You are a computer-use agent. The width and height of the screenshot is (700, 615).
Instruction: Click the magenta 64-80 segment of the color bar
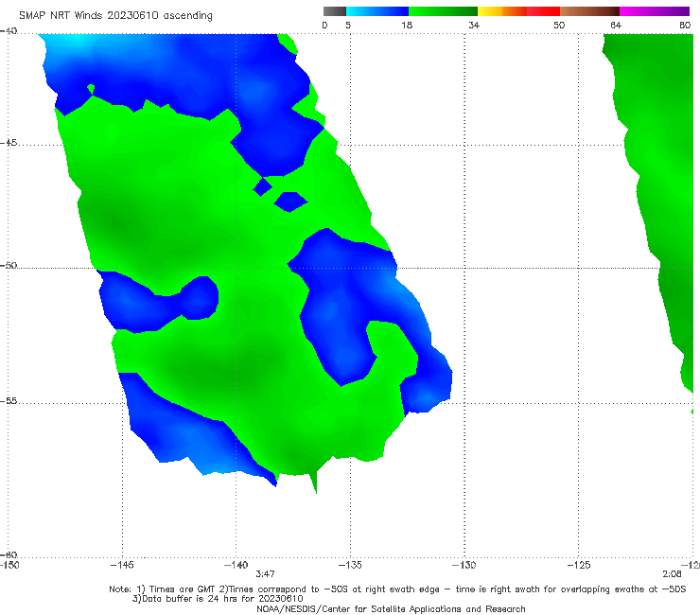pyautogui.click(x=655, y=11)
